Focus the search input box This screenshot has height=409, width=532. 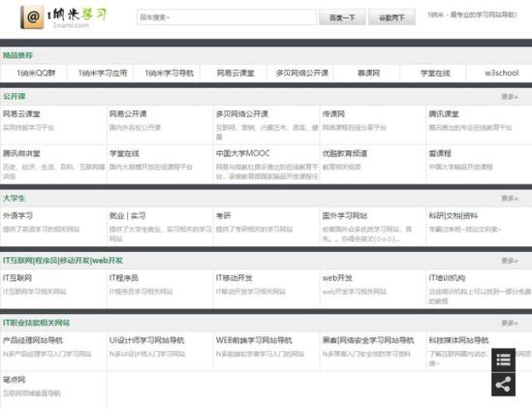click(227, 17)
